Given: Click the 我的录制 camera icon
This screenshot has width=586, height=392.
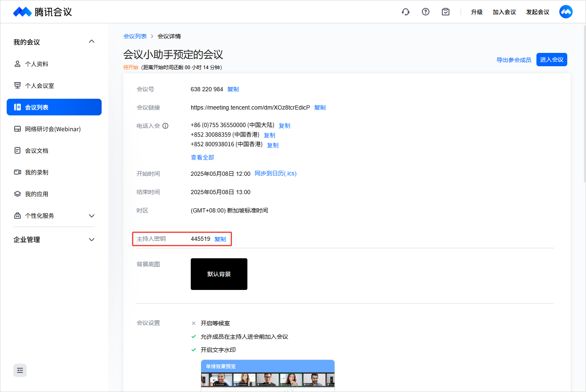Looking at the screenshot, I should (x=17, y=172).
